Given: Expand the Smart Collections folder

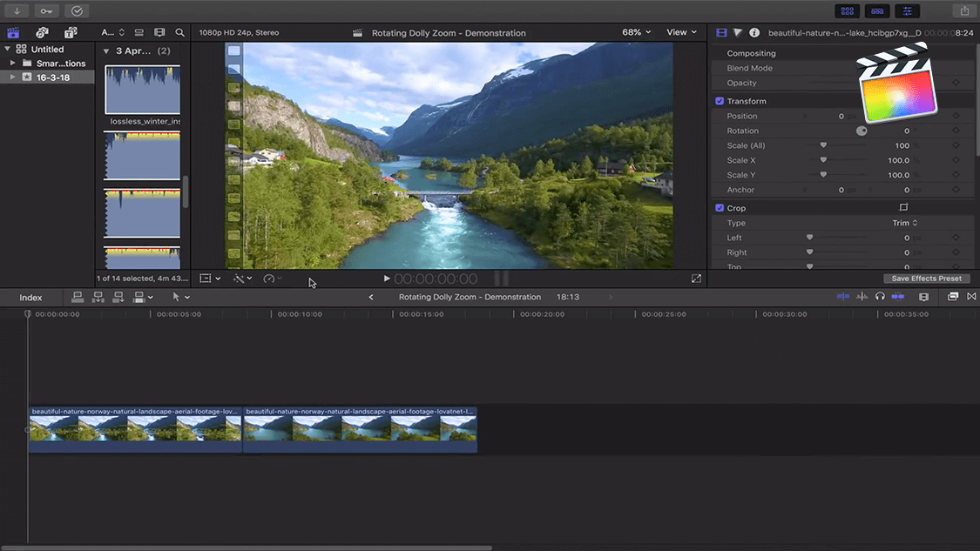Looking at the screenshot, I should coord(14,64).
